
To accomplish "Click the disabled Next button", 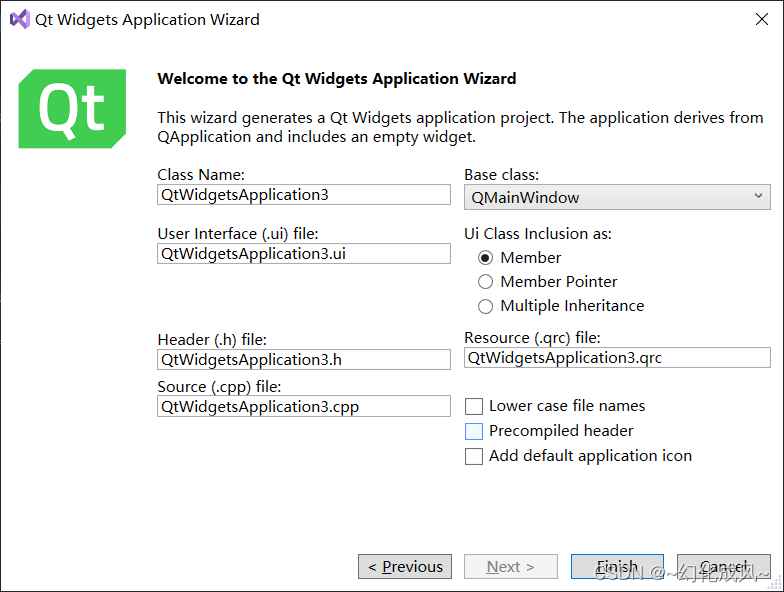I will click(510, 566).
